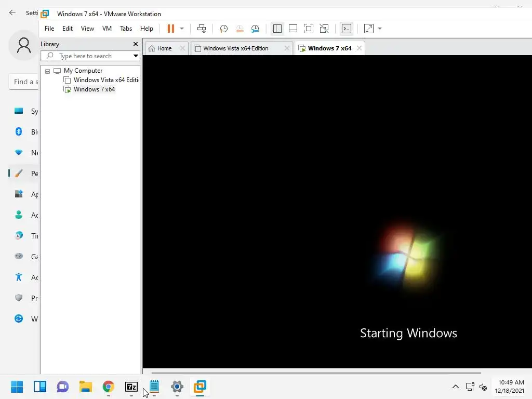The height and width of the screenshot is (399, 532).
Task: Switch to the Home tab
Action: click(165, 48)
